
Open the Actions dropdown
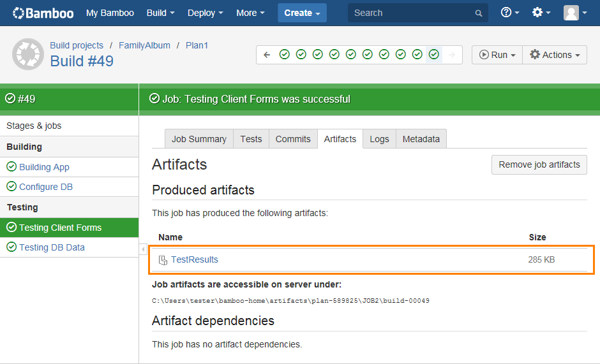pos(554,55)
